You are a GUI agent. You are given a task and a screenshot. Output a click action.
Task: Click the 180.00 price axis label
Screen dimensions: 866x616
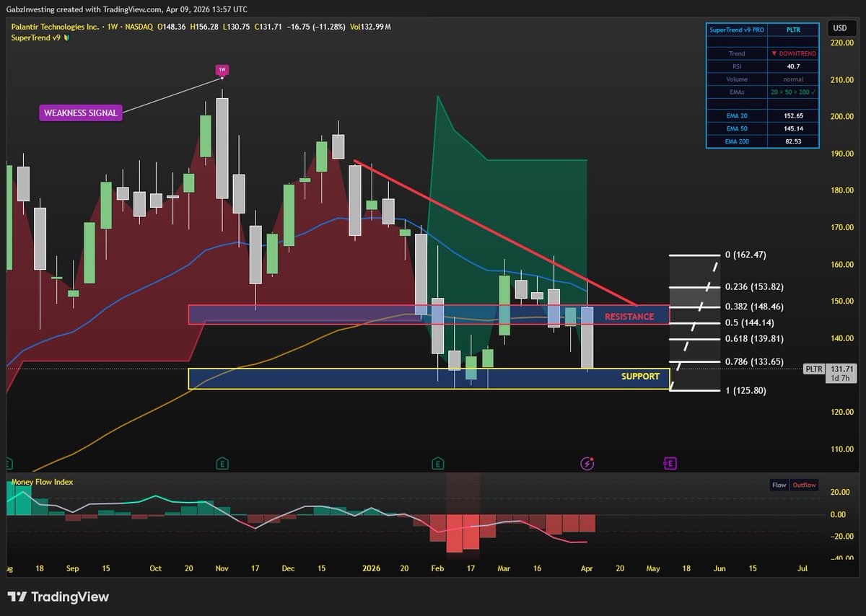click(x=841, y=190)
